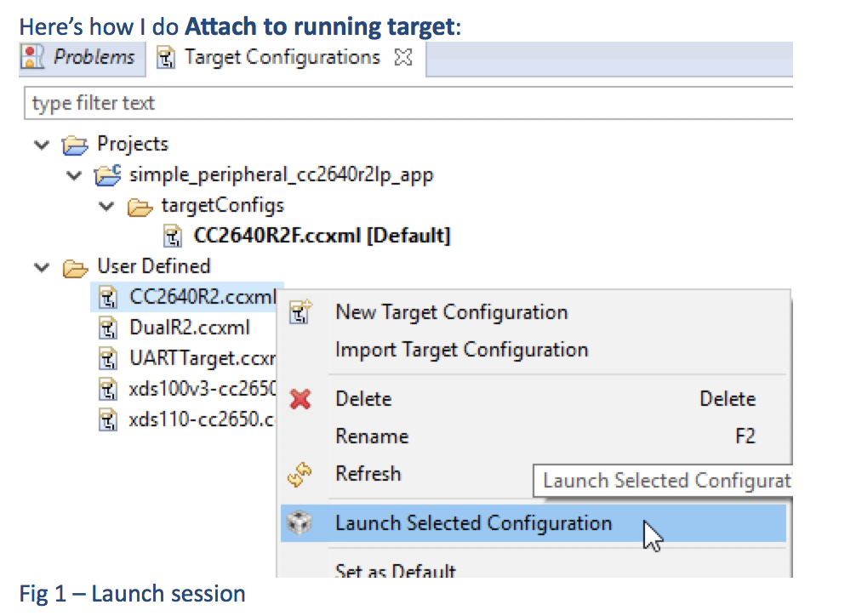Select Rename in the context menu
This screenshot has width=856, height=616.
[372, 436]
